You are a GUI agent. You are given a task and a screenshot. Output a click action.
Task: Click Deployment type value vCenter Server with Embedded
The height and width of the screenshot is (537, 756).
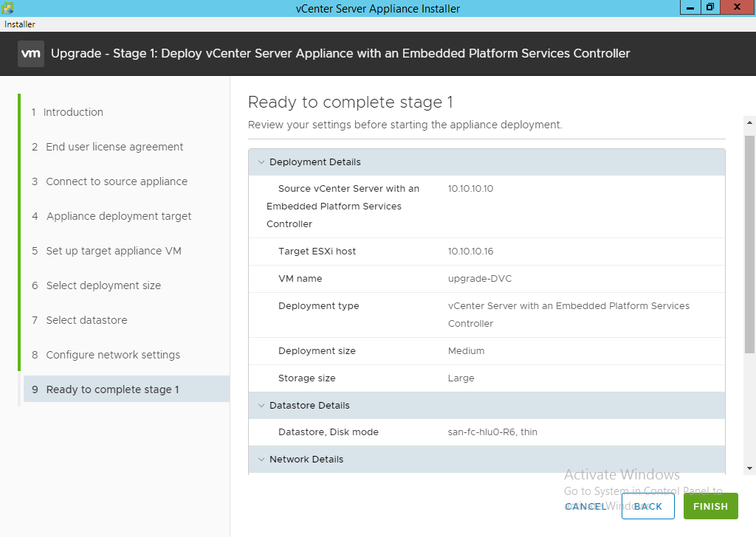pos(568,315)
